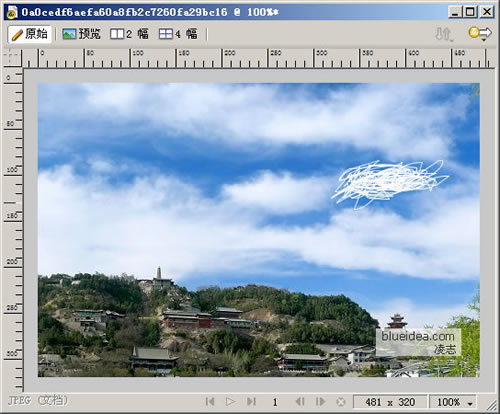Step back to the previous frame
This screenshot has height=414, width=500.
pyautogui.click(x=300, y=402)
